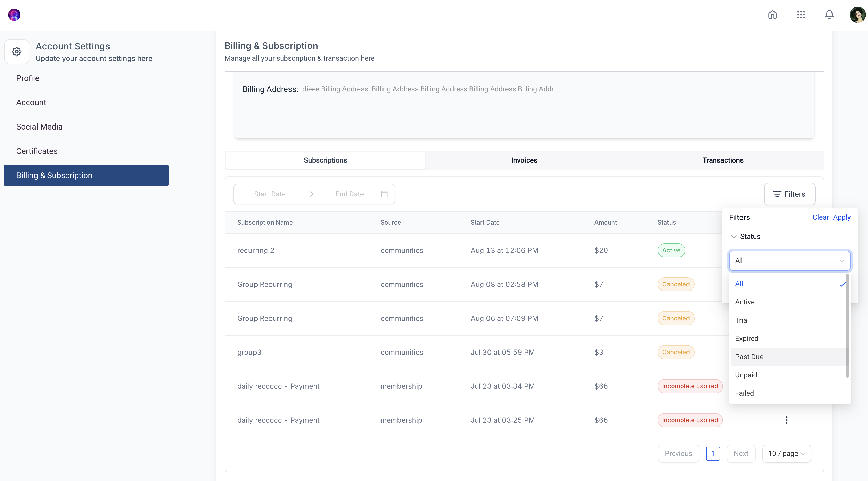The height and width of the screenshot is (481, 868).
Task: Open the date range calendar icon
Action: click(x=384, y=194)
